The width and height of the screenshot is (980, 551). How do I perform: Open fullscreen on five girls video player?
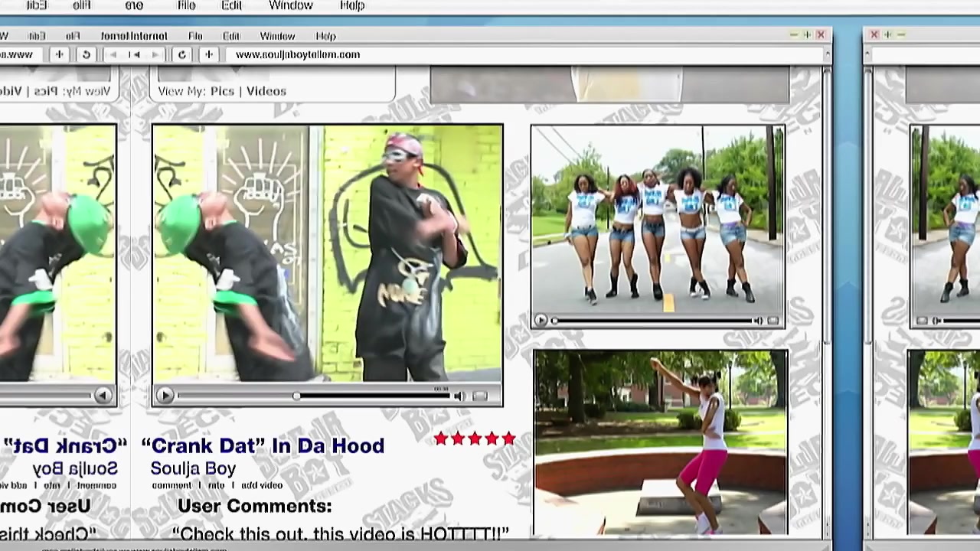point(773,321)
